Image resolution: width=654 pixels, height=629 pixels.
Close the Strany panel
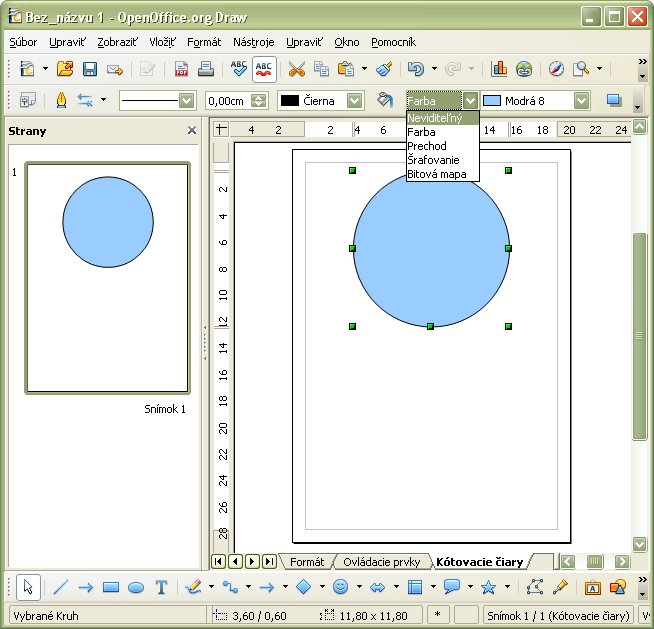(192, 131)
